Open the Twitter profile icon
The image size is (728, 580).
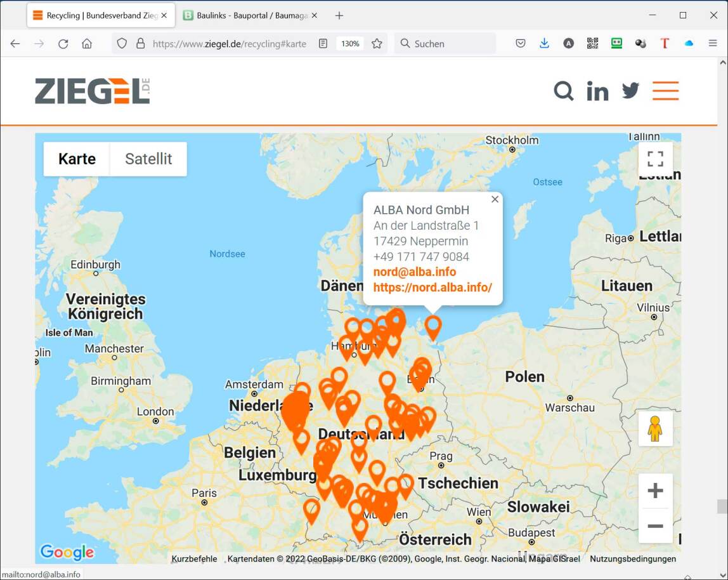pyautogui.click(x=630, y=91)
